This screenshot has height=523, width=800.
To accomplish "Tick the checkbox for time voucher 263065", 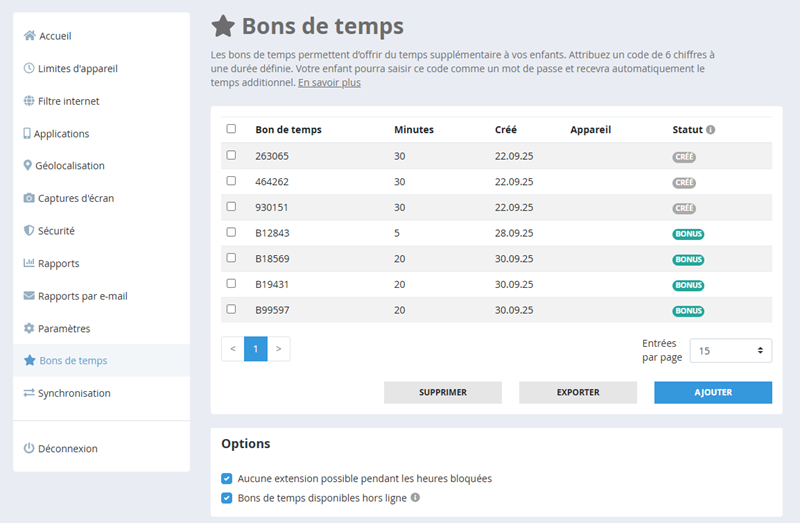I will coord(232,155).
